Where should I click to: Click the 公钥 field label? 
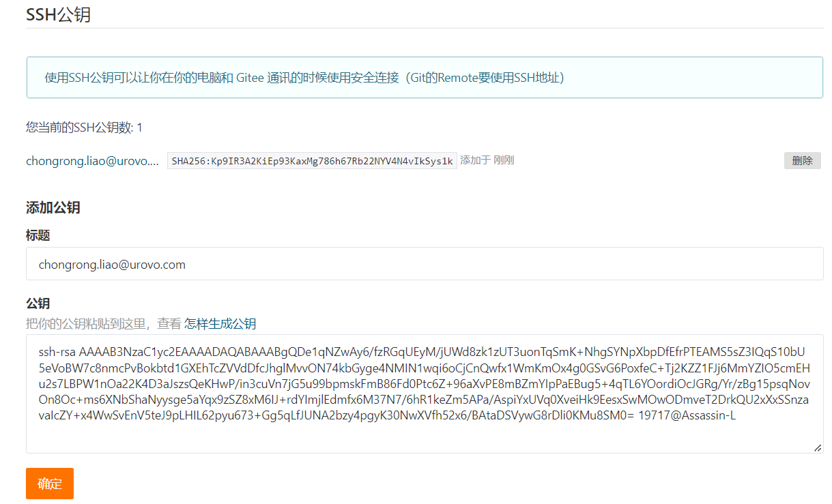(38, 303)
